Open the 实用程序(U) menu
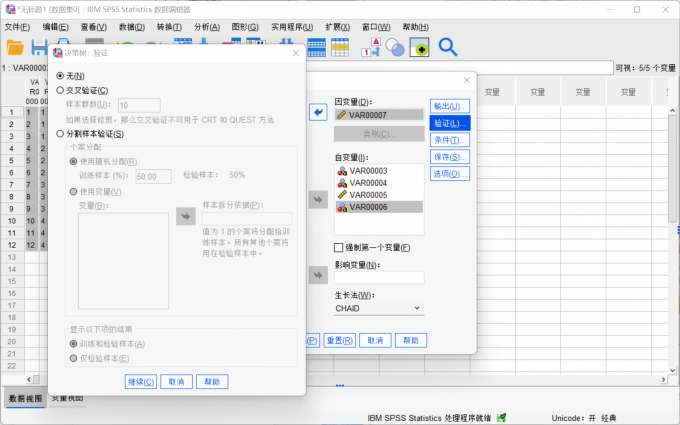Screen dimensions: 680x425 pos(292,27)
